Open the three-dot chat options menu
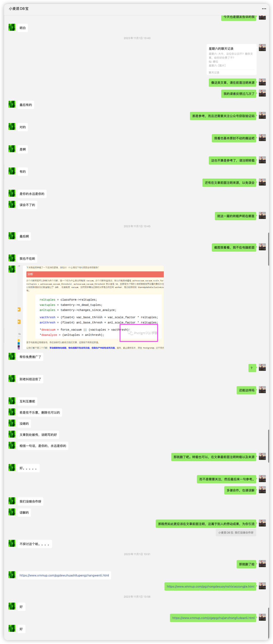This screenshot has height=644, width=273. tap(264, 9)
